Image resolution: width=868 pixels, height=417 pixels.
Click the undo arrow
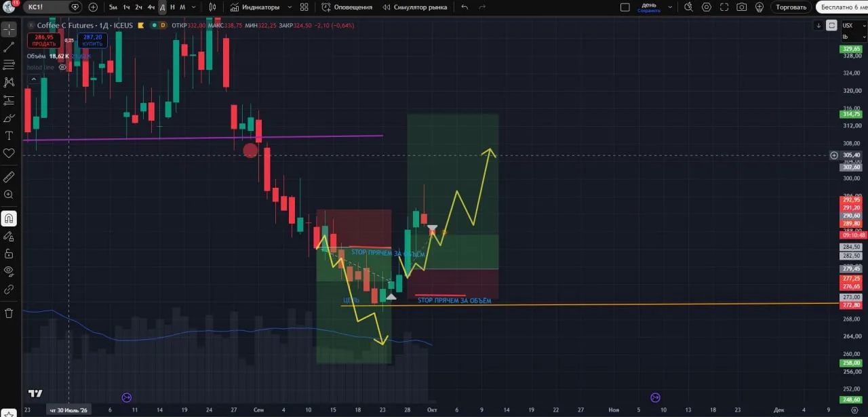point(465,7)
